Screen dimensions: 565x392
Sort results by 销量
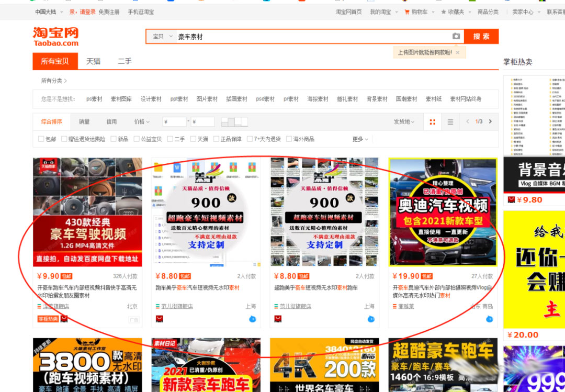(x=84, y=122)
